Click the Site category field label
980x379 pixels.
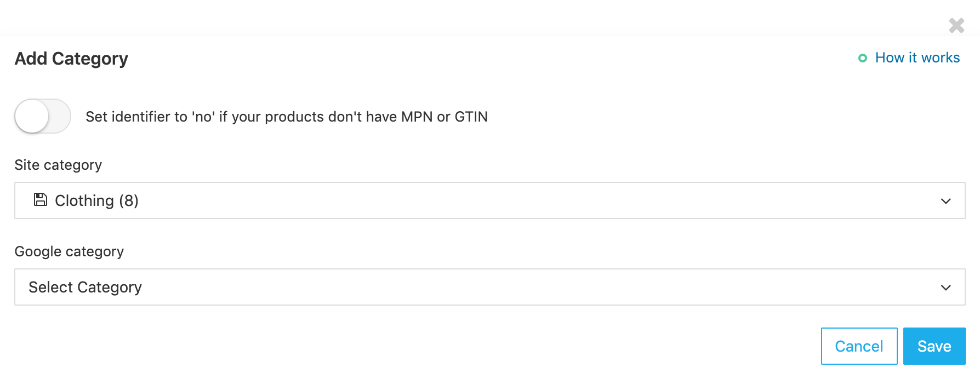(58, 165)
